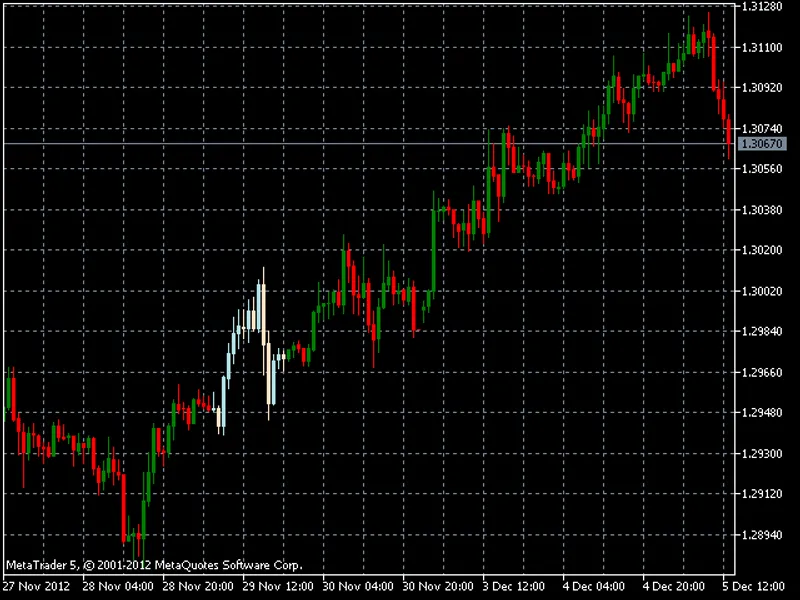Click the 1.28940 price scale label

[762, 535]
